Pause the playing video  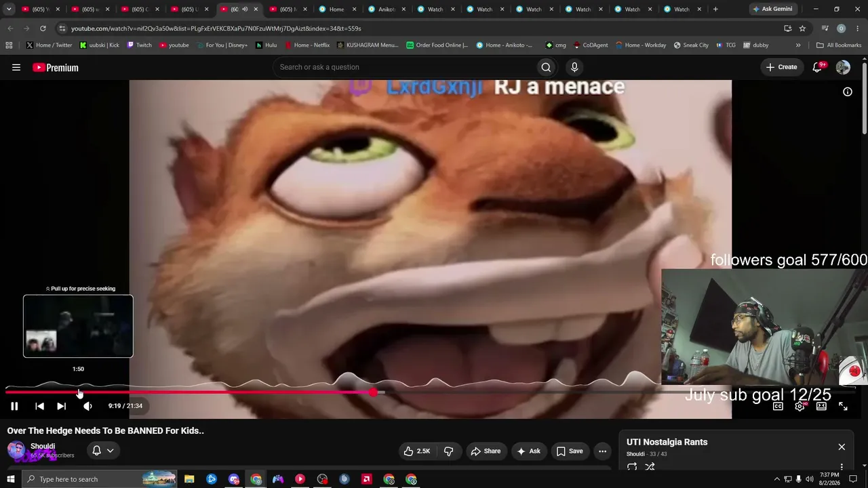14,406
